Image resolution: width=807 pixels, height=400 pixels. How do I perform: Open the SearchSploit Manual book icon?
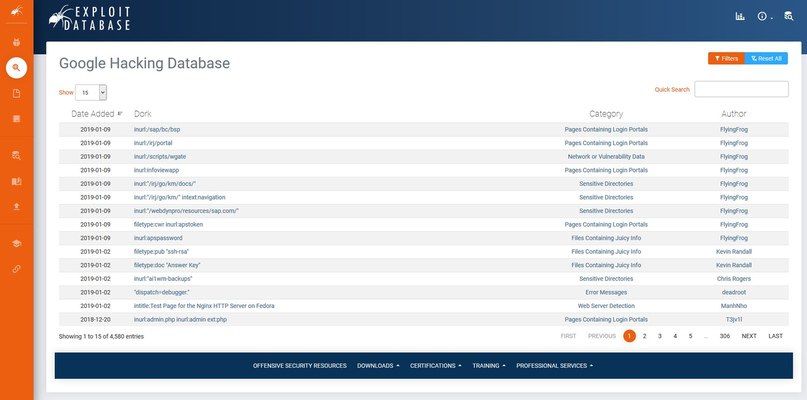point(16,181)
